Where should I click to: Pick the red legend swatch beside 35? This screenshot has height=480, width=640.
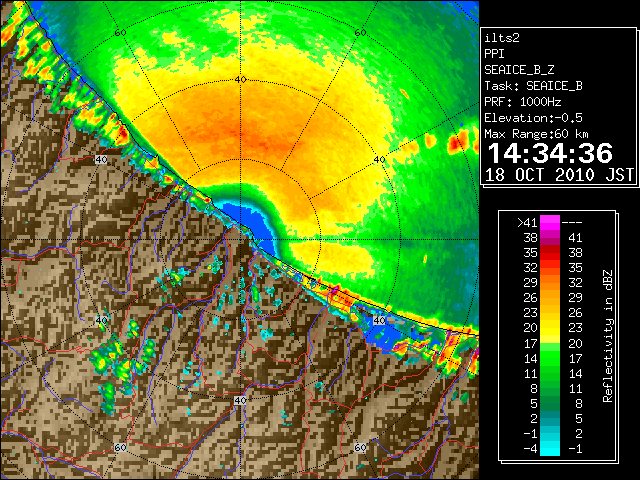[x=550, y=253]
